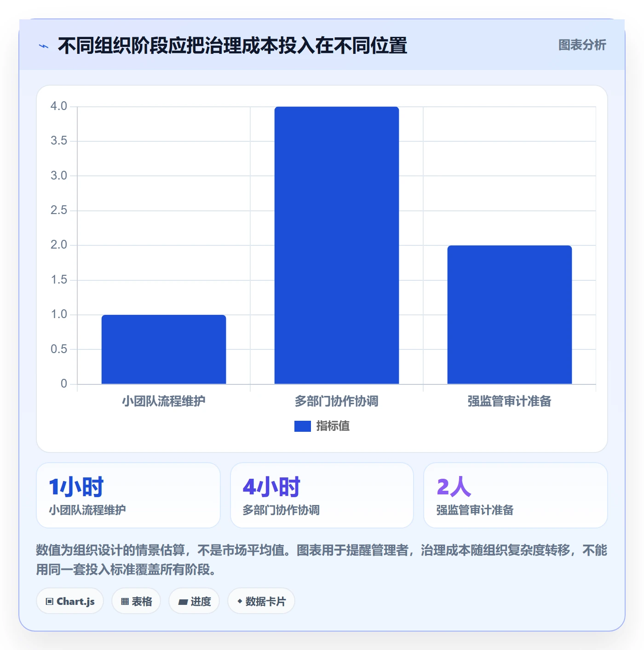The width and height of the screenshot is (644, 650).
Task: Open the 2人 stat card
Action: (x=516, y=495)
